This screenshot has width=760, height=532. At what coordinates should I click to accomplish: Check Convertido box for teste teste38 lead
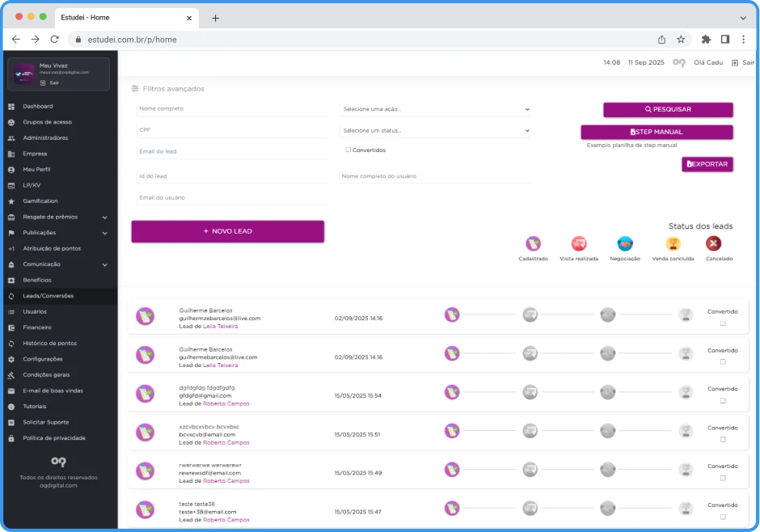pos(723,517)
